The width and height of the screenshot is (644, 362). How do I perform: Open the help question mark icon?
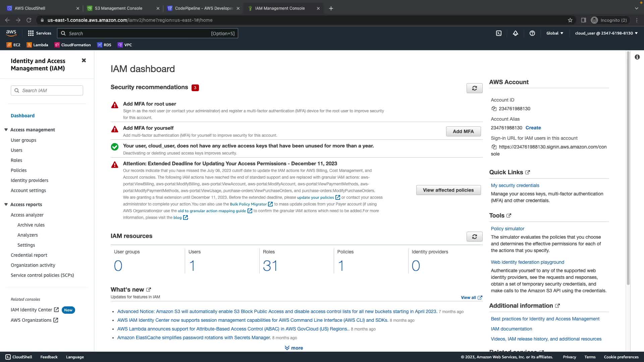point(532,33)
